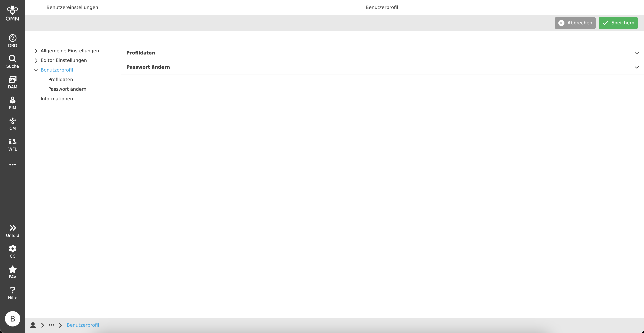
Task: Open the Suche search module
Action: [x=12, y=61]
